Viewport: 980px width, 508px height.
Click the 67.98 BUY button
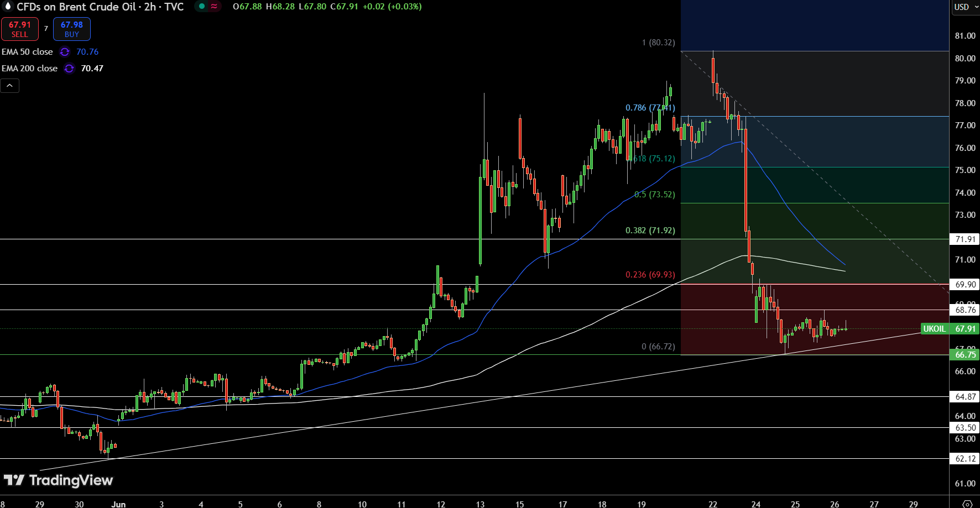click(x=72, y=29)
